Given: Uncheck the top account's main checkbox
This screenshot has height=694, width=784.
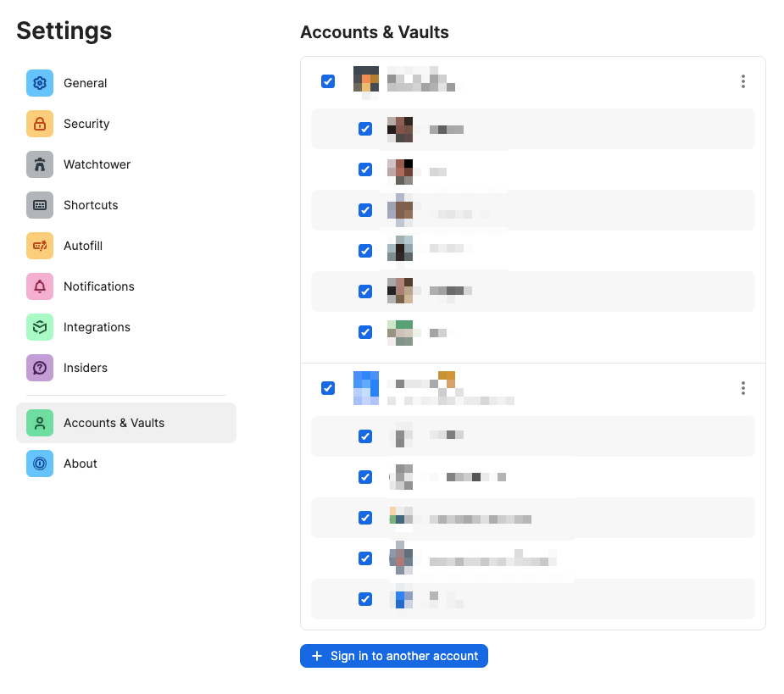Looking at the screenshot, I should [328, 81].
